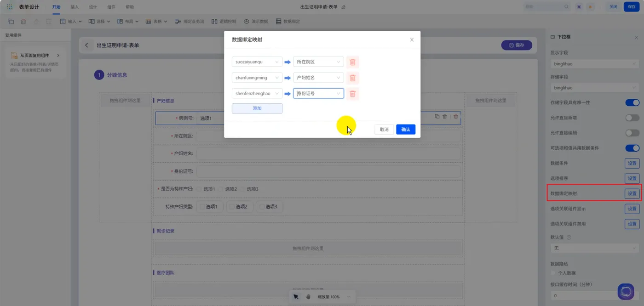Click the red trash icon on 病例号 row
Screen dimensions: 644x306
(x=456, y=117)
